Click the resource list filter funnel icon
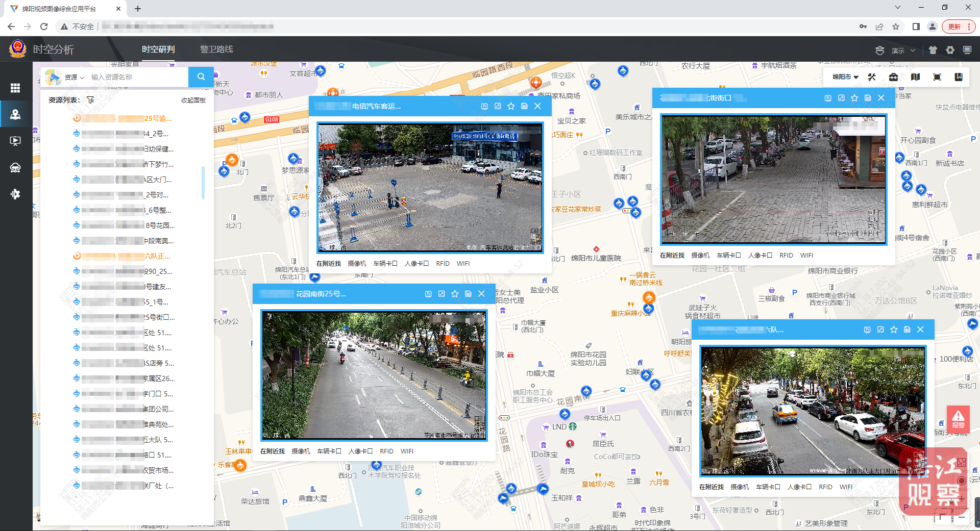 [x=90, y=100]
